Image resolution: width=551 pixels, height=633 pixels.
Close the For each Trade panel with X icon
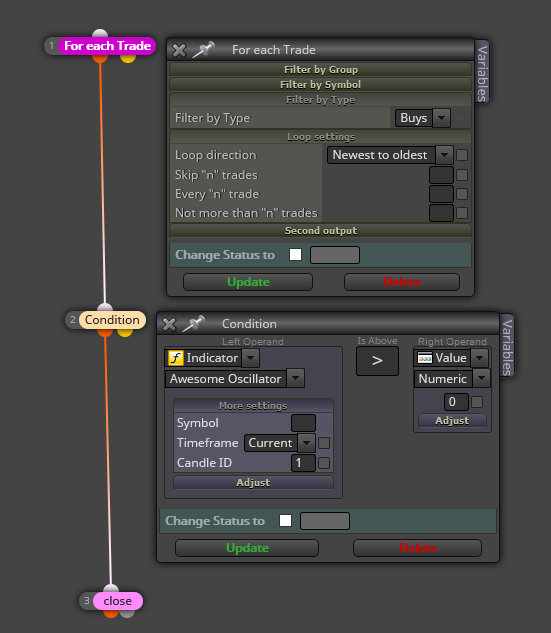pos(179,50)
